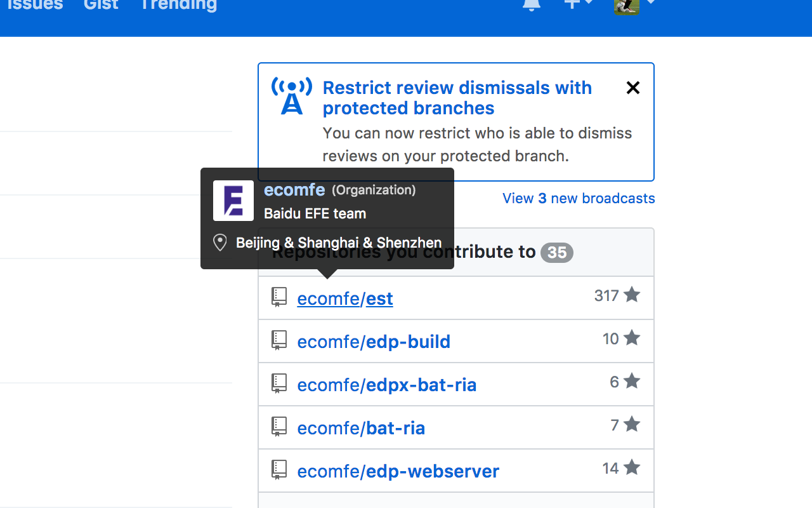Click the '(Organization)' label in hovercard
Viewport: 812px width, 508px height.
[x=374, y=190]
